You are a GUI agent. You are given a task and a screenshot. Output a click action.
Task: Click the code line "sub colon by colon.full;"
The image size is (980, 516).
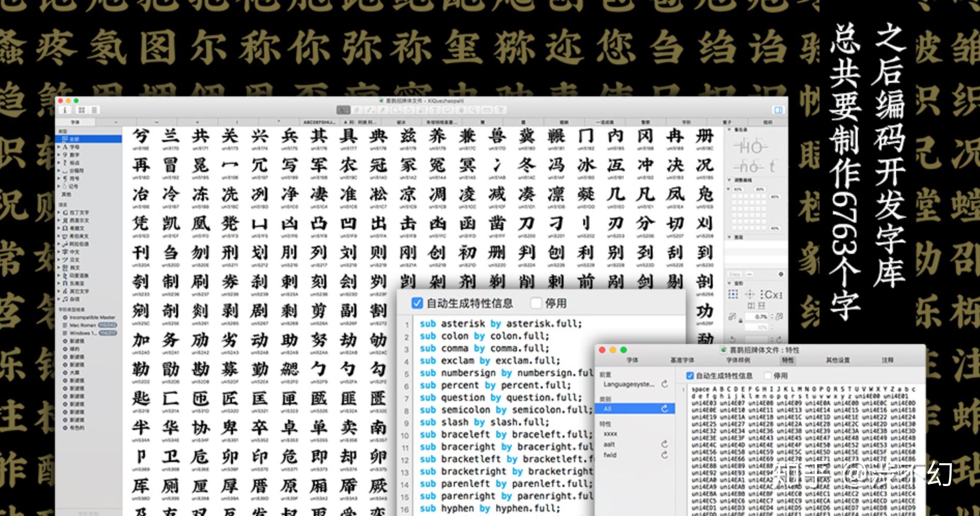point(484,336)
